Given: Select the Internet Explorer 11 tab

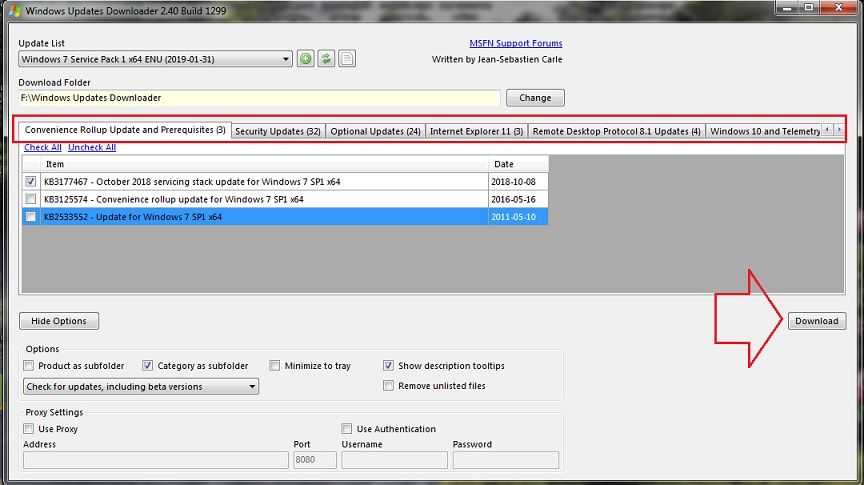Looking at the screenshot, I should click(x=476, y=131).
